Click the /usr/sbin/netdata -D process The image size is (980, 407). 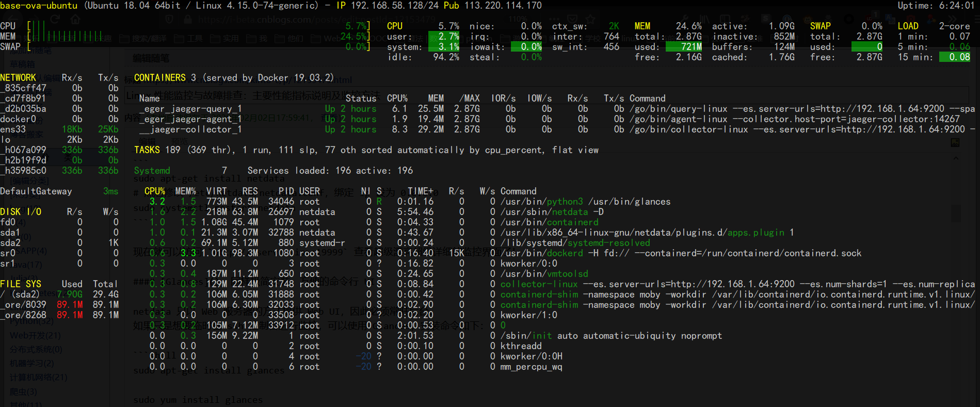(x=552, y=212)
